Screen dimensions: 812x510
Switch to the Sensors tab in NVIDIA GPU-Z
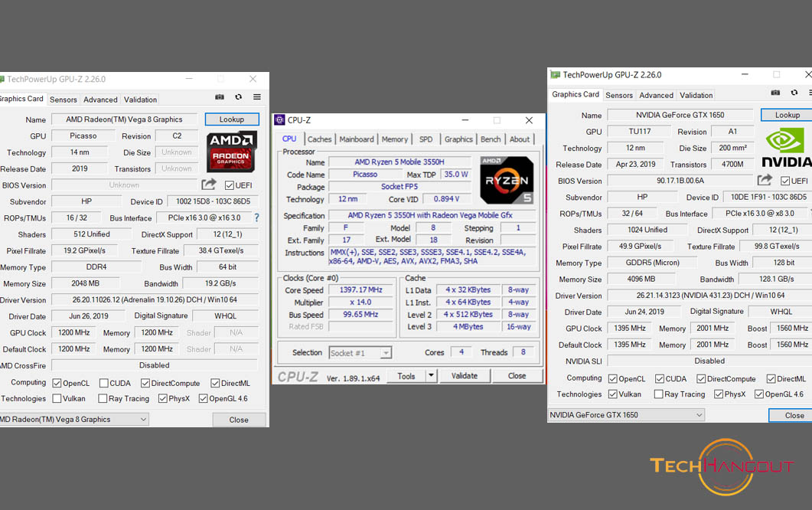[619, 96]
